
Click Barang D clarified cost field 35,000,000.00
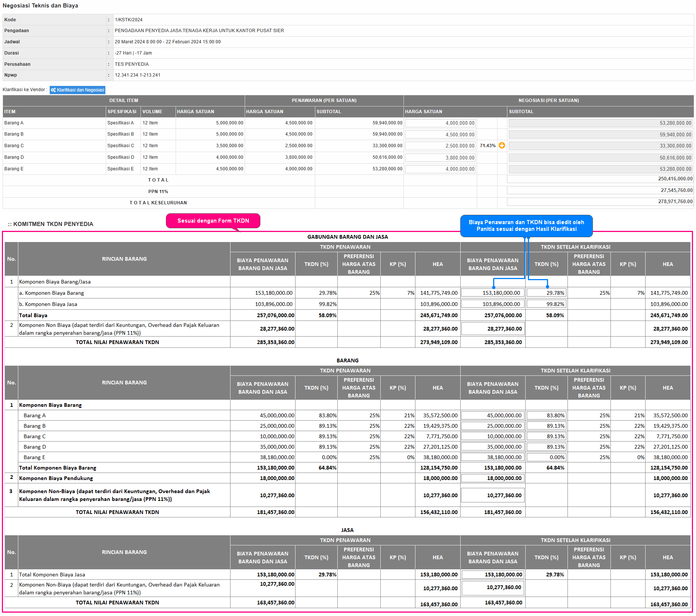click(492, 447)
